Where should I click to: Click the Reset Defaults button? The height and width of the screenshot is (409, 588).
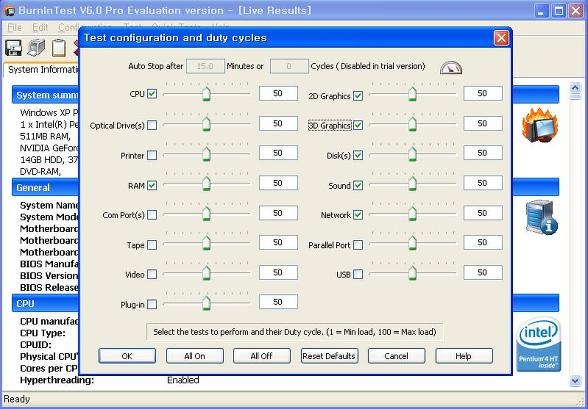click(x=329, y=356)
